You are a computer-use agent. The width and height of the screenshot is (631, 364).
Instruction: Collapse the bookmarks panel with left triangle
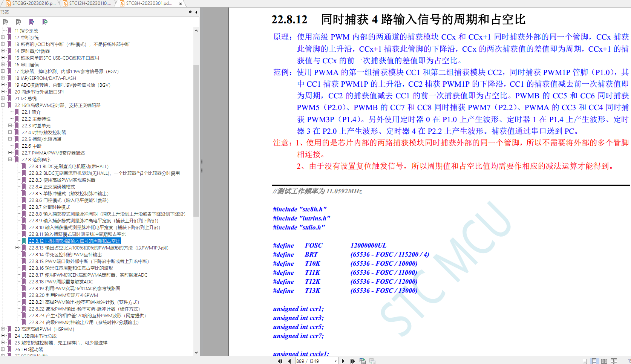point(196,12)
